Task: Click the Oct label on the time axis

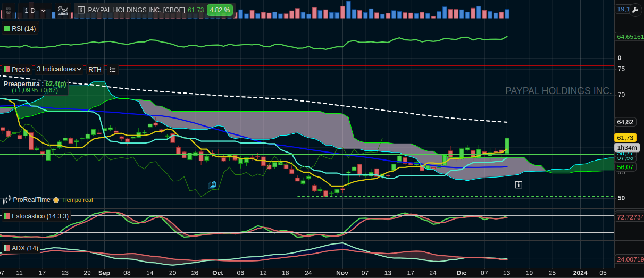Action: tap(218, 272)
